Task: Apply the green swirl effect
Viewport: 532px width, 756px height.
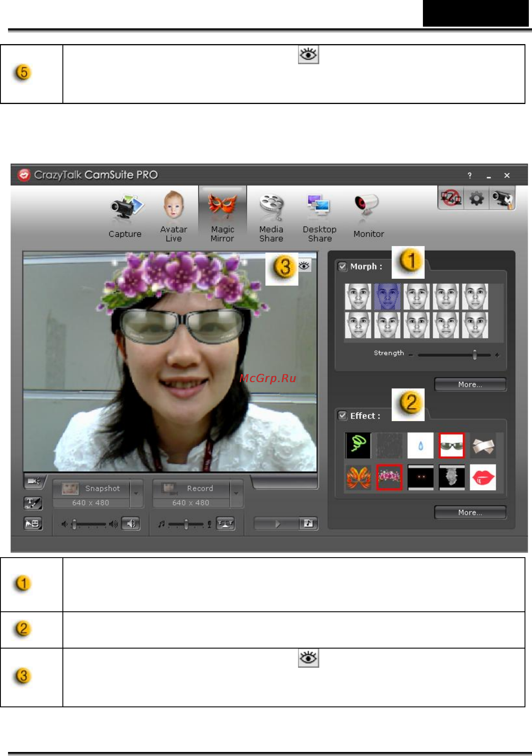Action: 358,445
